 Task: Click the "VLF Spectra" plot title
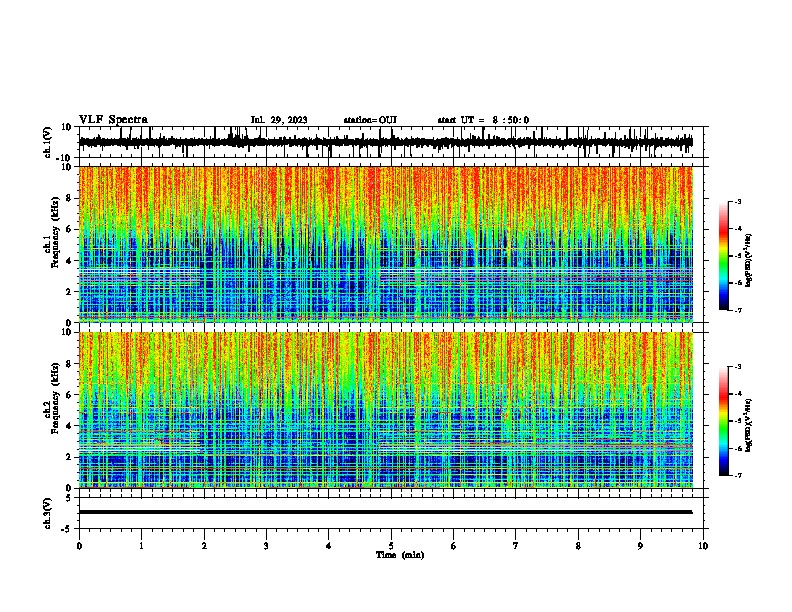113,120
